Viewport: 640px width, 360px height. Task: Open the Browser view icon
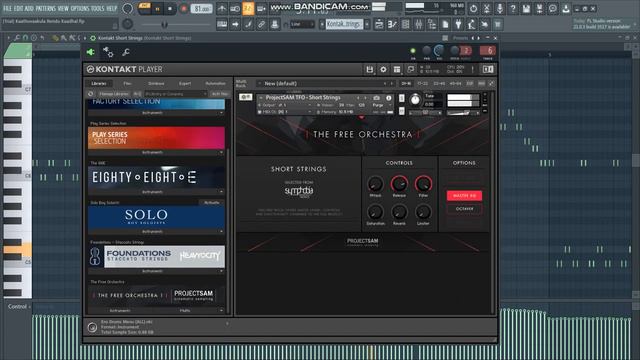tap(432, 24)
